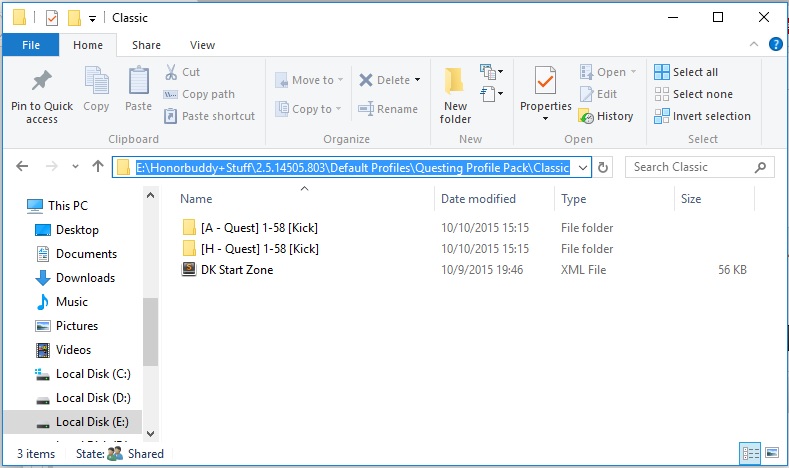Expand the Delete dropdown arrow

418,80
